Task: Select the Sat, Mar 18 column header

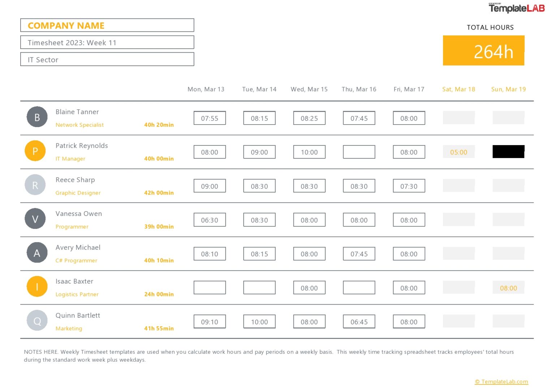Action: [459, 89]
